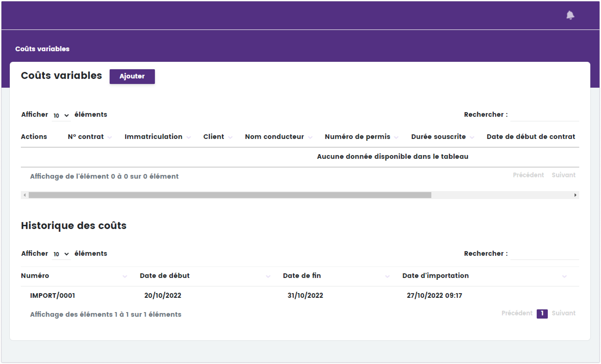Open the notifications bell
This screenshot has width=601, height=364.
point(570,15)
